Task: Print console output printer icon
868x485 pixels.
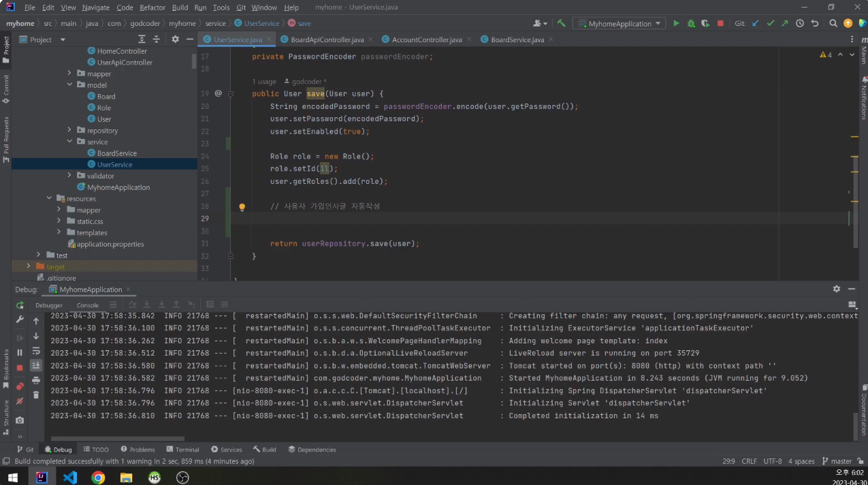Action: click(36, 380)
